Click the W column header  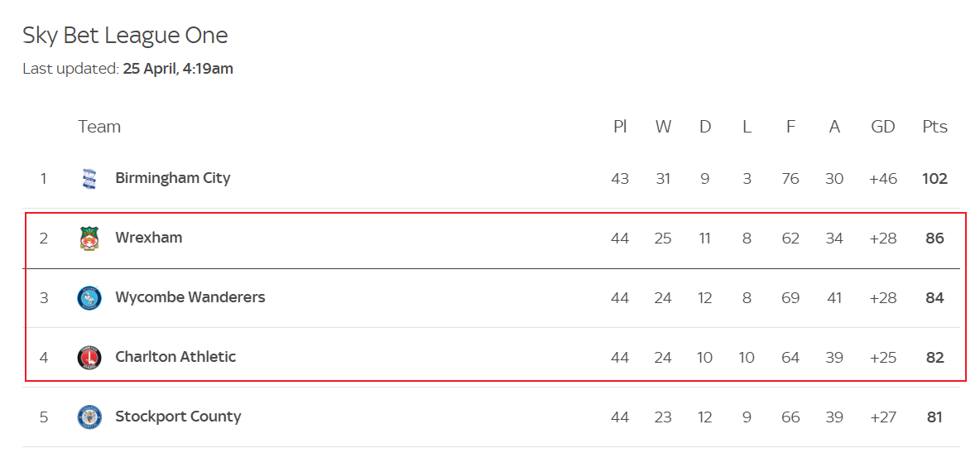click(663, 127)
